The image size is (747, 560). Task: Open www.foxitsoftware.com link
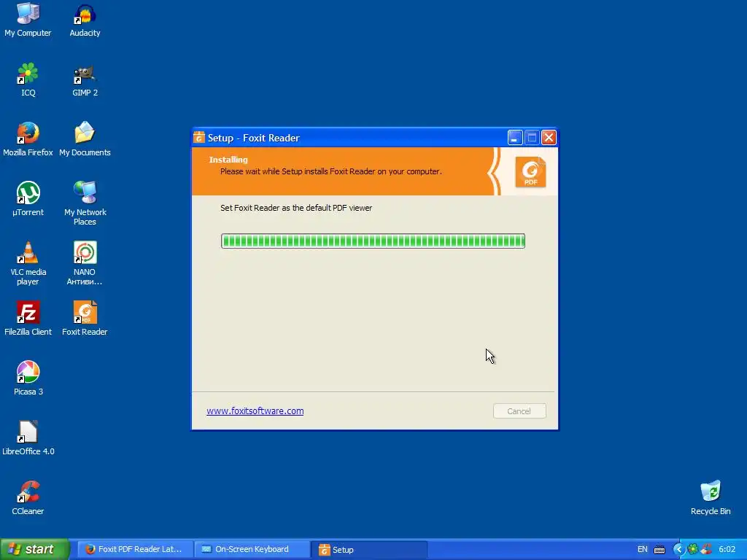pyautogui.click(x=255, y=411)
